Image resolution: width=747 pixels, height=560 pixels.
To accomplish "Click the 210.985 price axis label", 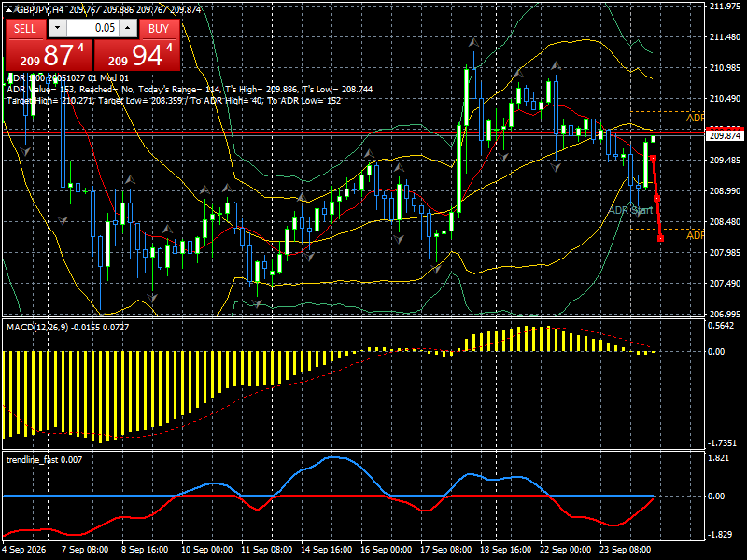I will coord(725,68).
